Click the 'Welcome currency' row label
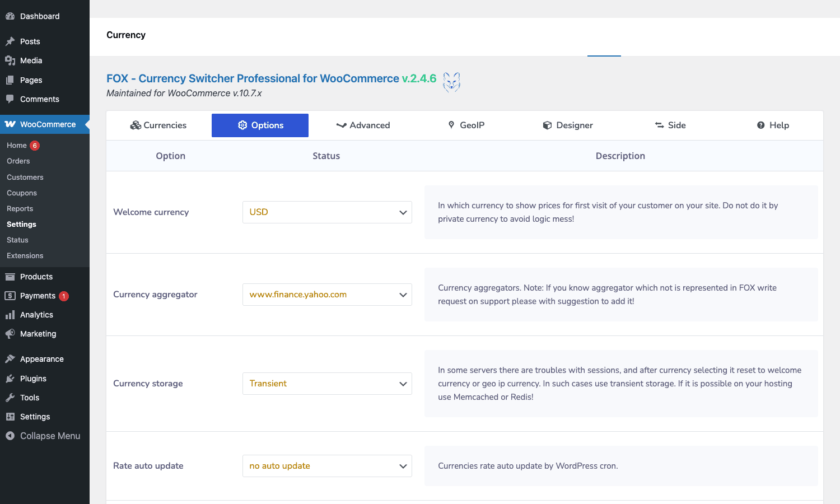This screenshot has height=504, width=840. tap(151, 212)
